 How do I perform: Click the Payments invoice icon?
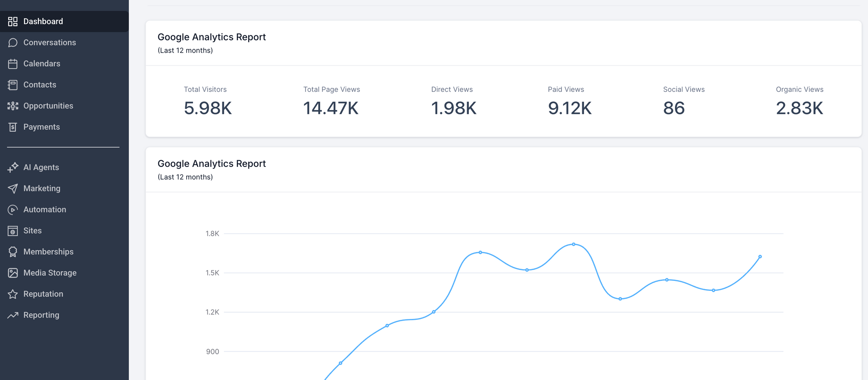click(x=13, y=127)
